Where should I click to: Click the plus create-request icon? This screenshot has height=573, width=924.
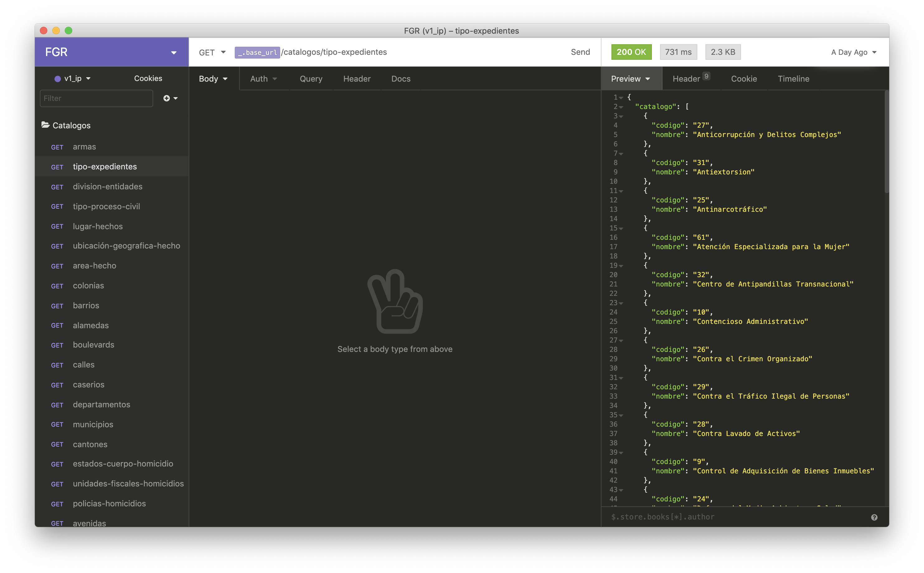167,98
